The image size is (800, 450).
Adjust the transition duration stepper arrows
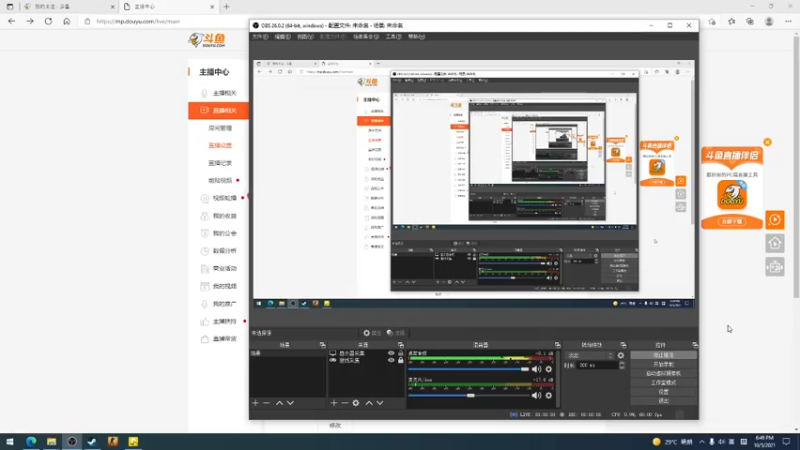[x=621, y=365]
